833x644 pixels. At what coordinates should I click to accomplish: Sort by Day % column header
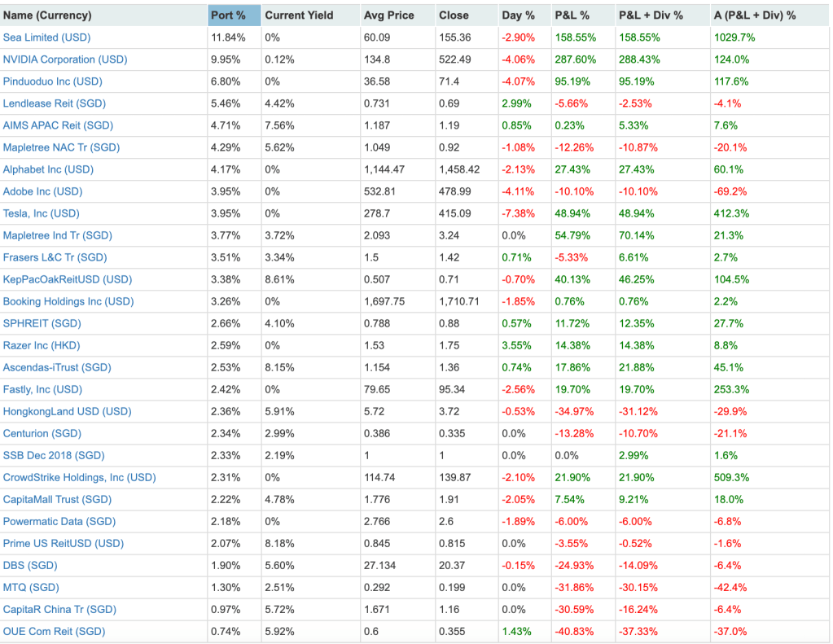[x=519, y=15]
